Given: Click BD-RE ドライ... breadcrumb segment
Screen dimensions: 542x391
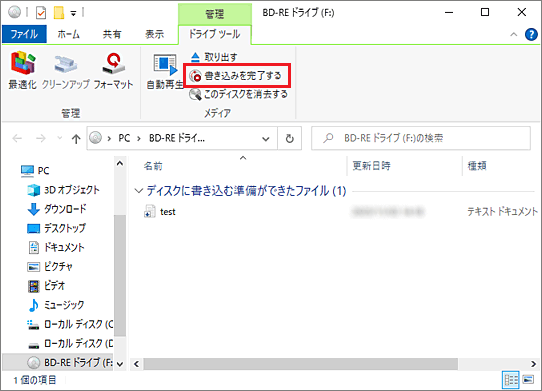Looking at the screenshot, I should tap(177, 138).
